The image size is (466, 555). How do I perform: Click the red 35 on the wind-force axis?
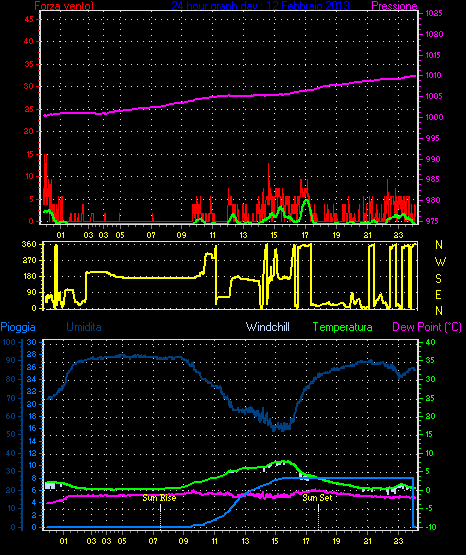[x=29, y=64]
